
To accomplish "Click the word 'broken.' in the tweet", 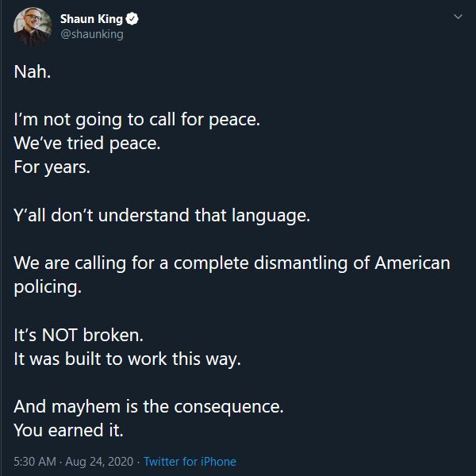I will pos(113,335).
